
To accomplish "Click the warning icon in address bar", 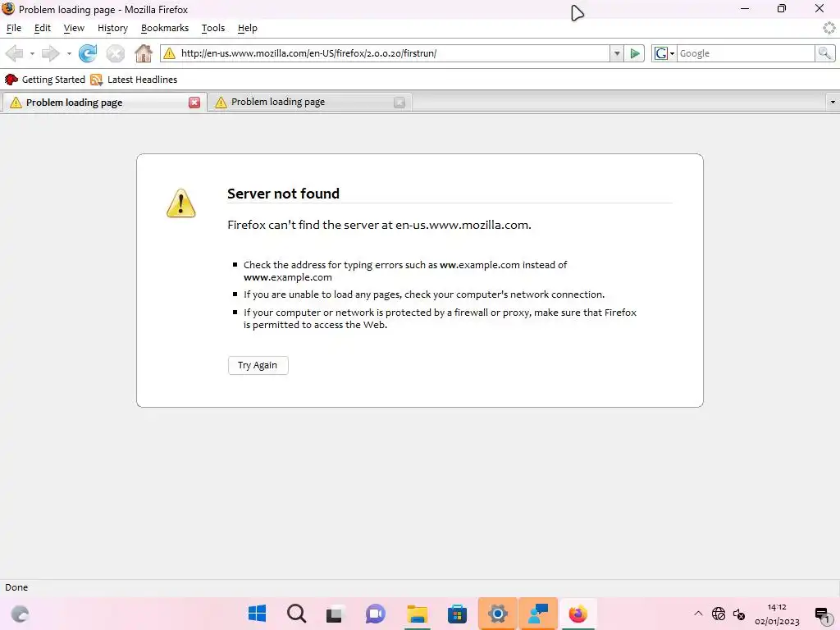I will click(x=169, y=53).
